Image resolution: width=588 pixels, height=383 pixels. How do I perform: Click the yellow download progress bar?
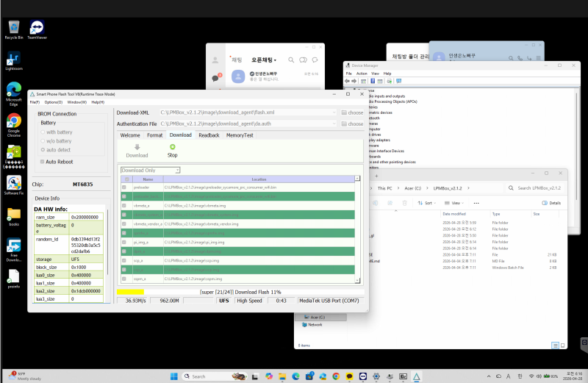coord(130,292)
